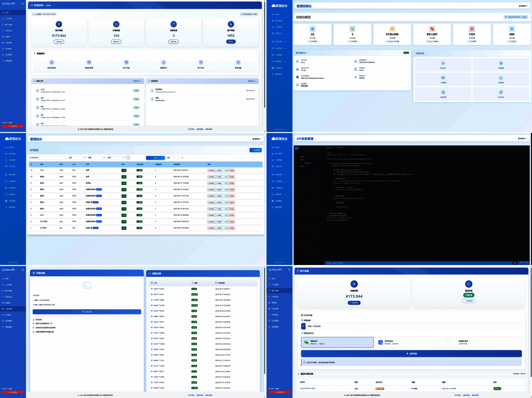This screenshot has height=398, width=532.
Task: Click the shopping cart icon under 快捷操作
Action: [x=52, y=63]
